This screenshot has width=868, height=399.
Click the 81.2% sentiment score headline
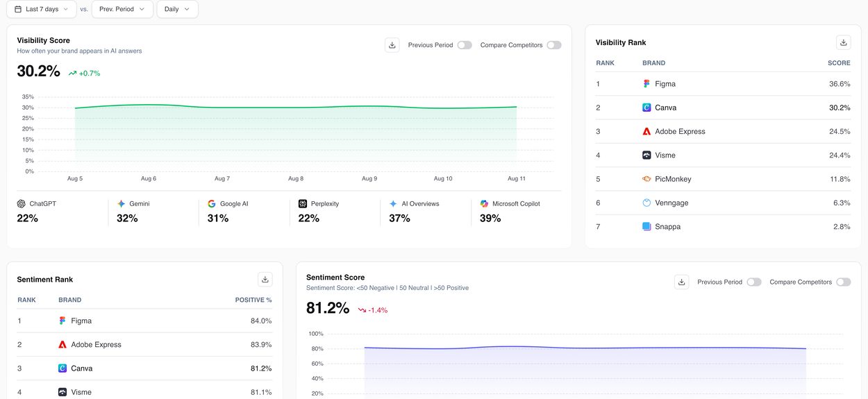[328, 309]
